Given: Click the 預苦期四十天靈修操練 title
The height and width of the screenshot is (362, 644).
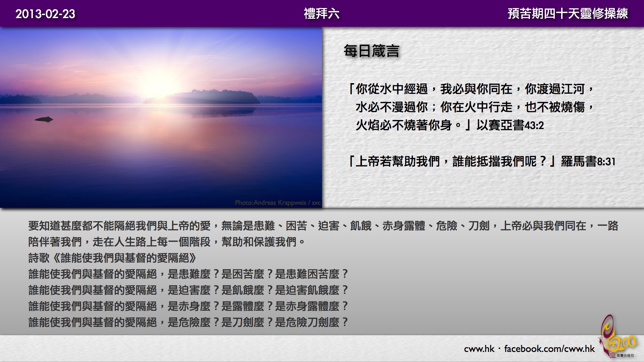Looking at the screenshot, I should tap(568, 14).
